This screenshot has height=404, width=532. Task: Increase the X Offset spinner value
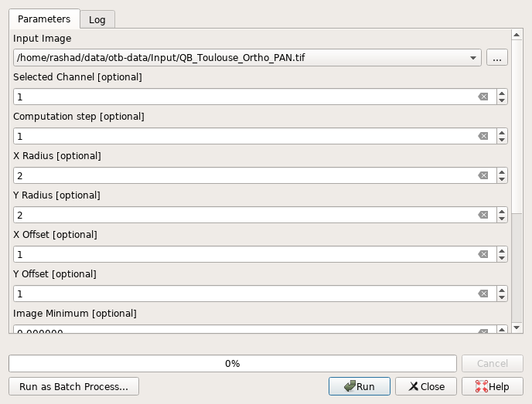pyautogui.click(x=502, y=250)
